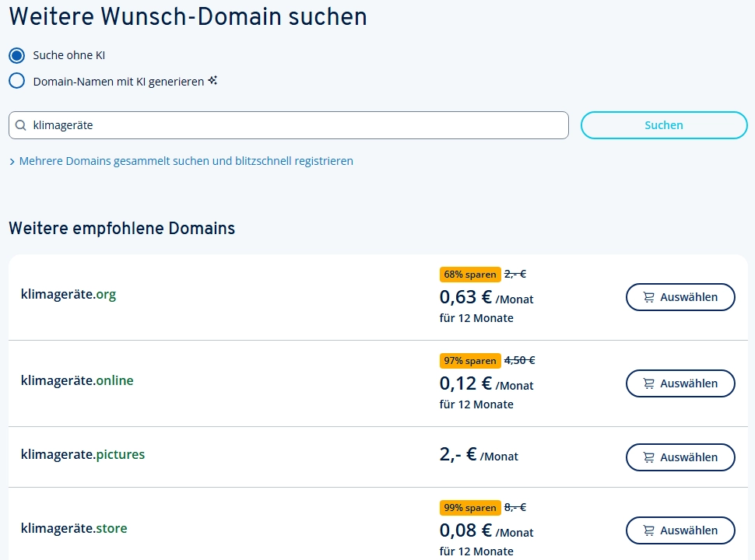Click the AI sparkle icon beside KI generieren
Viewport: 755px width, 560px height.
click(212, 80)
